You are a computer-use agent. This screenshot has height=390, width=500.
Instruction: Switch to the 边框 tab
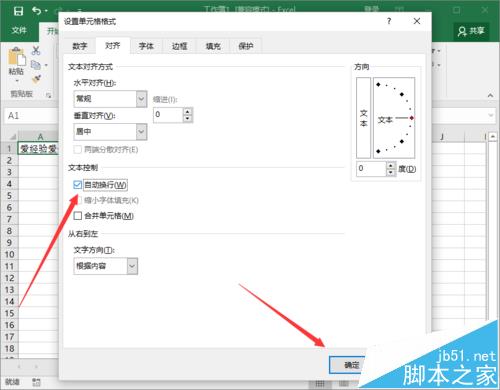pos(179,46)
